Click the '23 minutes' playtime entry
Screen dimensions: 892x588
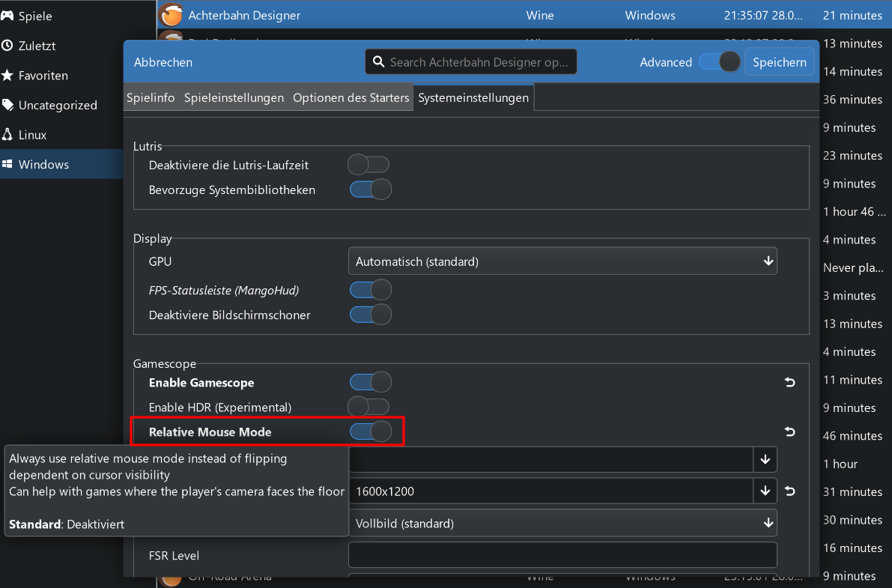pyautogui.click(x=852, y=155)
